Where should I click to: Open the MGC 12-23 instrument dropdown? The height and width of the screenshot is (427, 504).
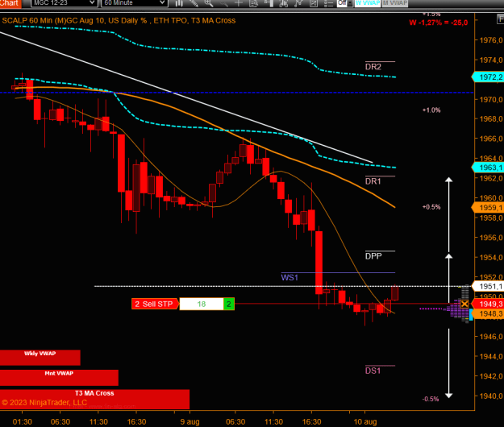64,3
